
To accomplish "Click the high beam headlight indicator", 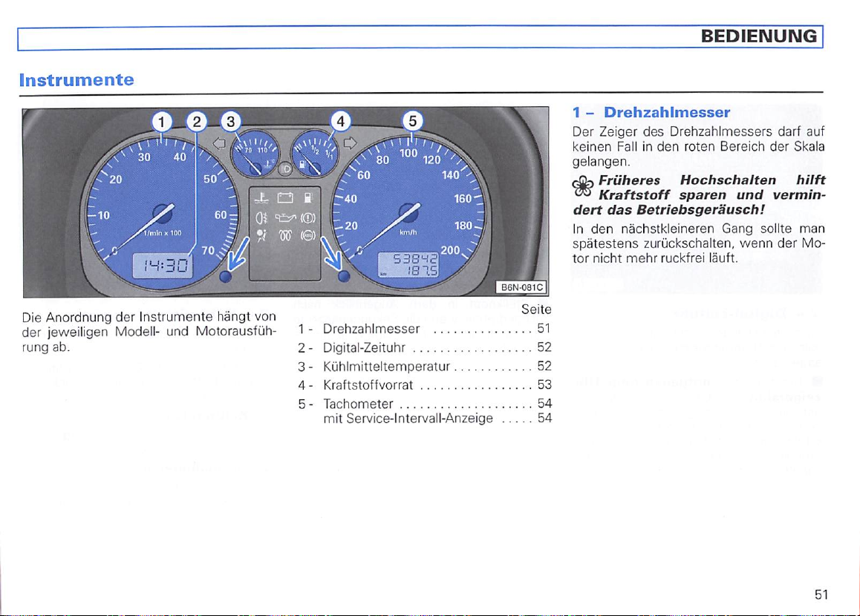I will tap(285, 169).
